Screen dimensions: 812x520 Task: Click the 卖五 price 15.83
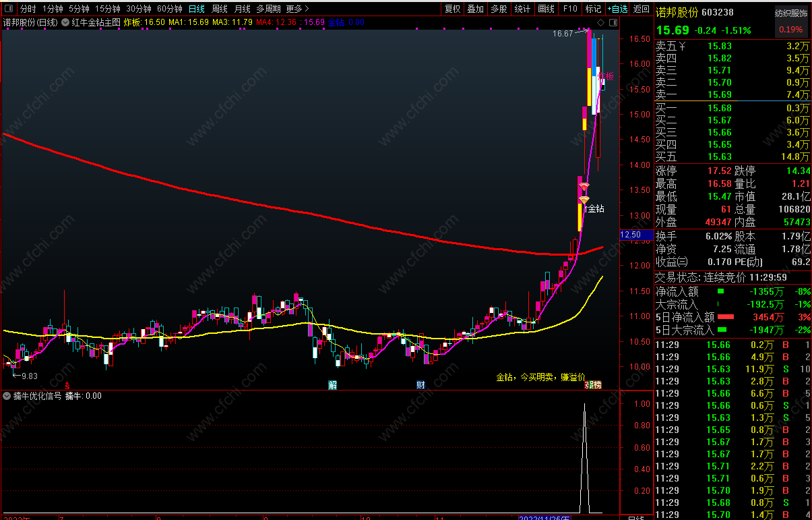click(719, 47)
